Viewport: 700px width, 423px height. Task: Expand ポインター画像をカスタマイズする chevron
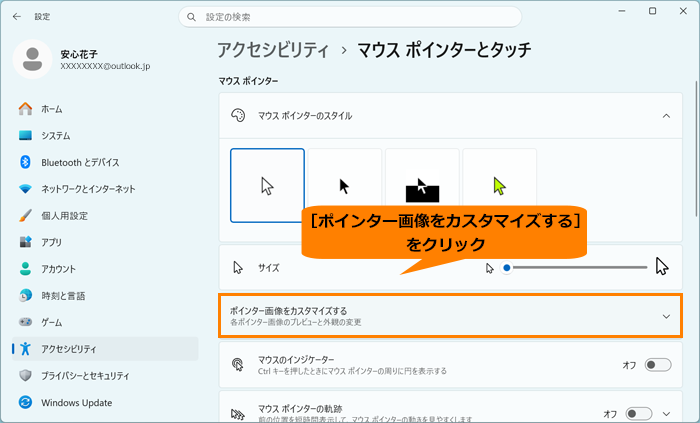pyautogui.click(x=666, y=316)
